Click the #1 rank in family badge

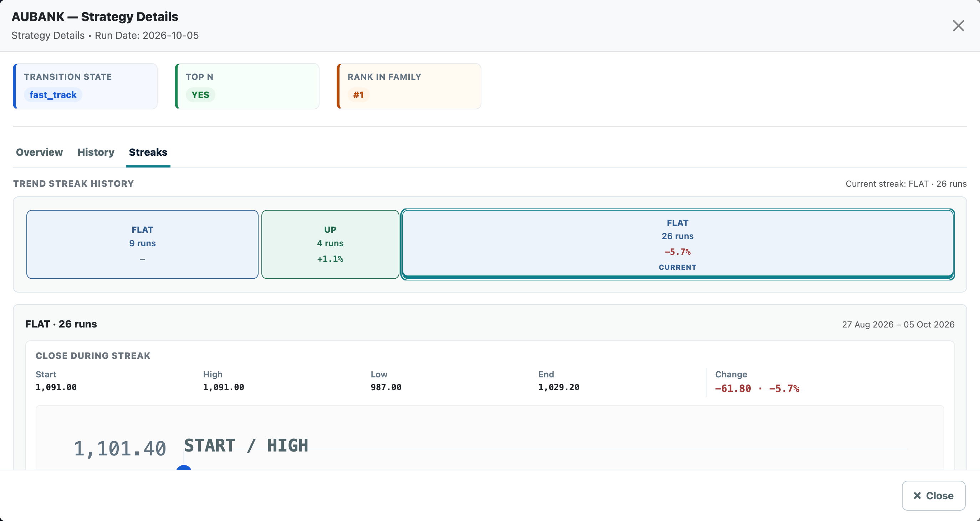point(358,95)
